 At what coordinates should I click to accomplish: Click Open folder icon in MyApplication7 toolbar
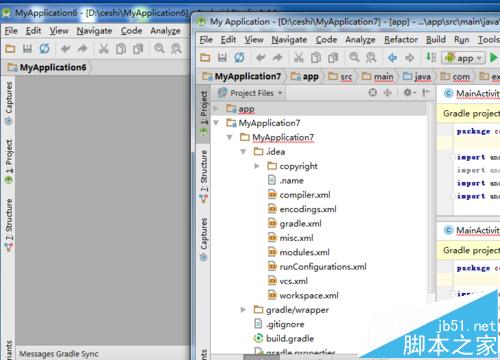tap(205, 58)
